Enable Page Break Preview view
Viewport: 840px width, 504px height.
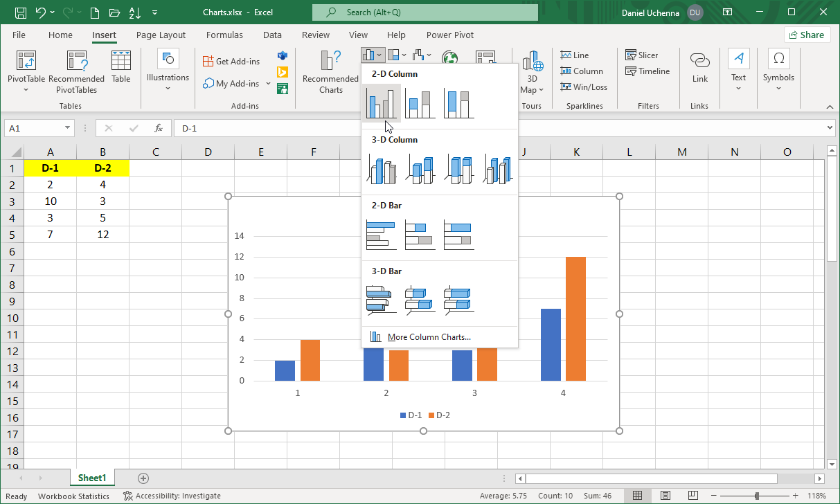[x=692, y=496]
